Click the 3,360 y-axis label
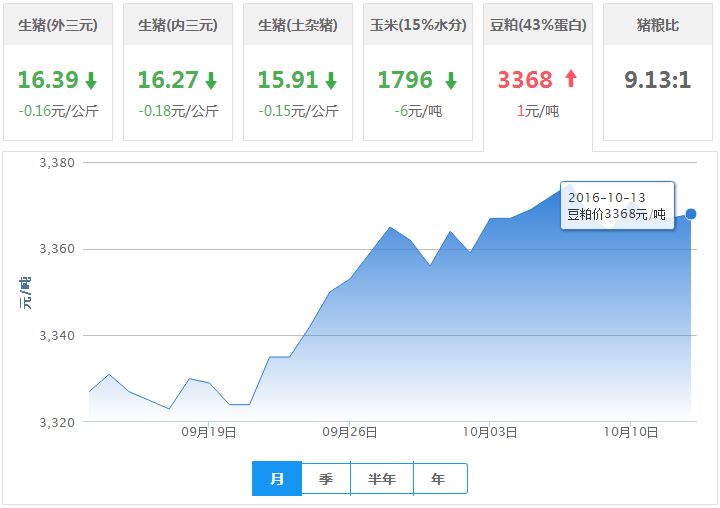720x508 pixels. pos(57,249)
